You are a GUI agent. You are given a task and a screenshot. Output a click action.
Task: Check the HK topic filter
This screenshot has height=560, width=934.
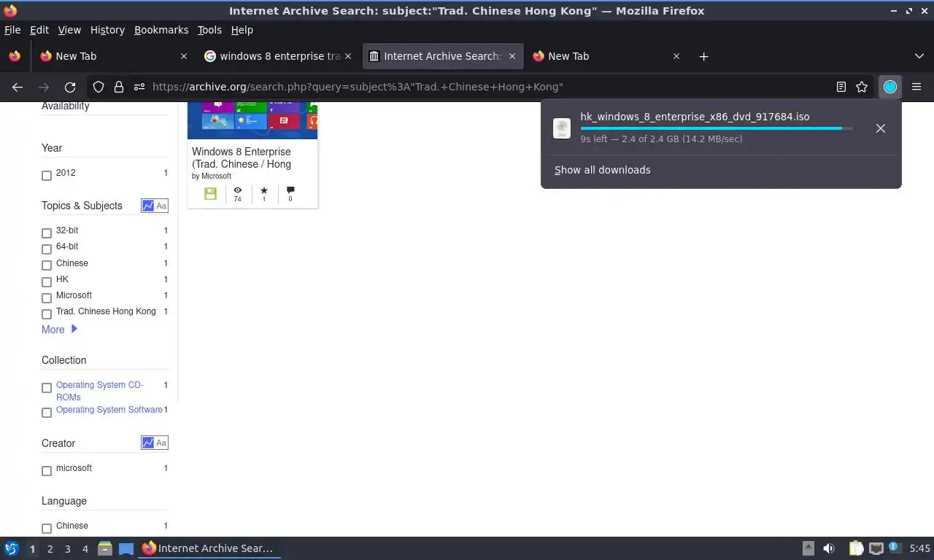[47, 282]
